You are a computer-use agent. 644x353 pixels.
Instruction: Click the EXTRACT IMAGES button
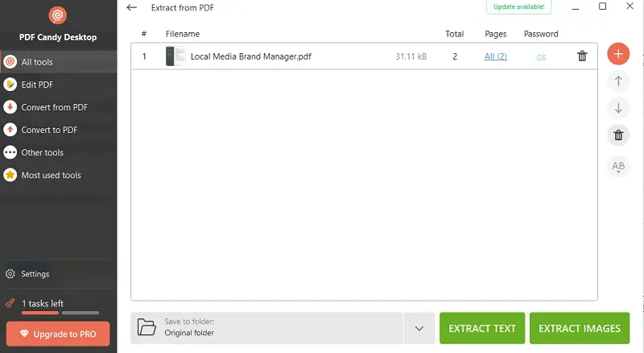(x=580, y=328)
